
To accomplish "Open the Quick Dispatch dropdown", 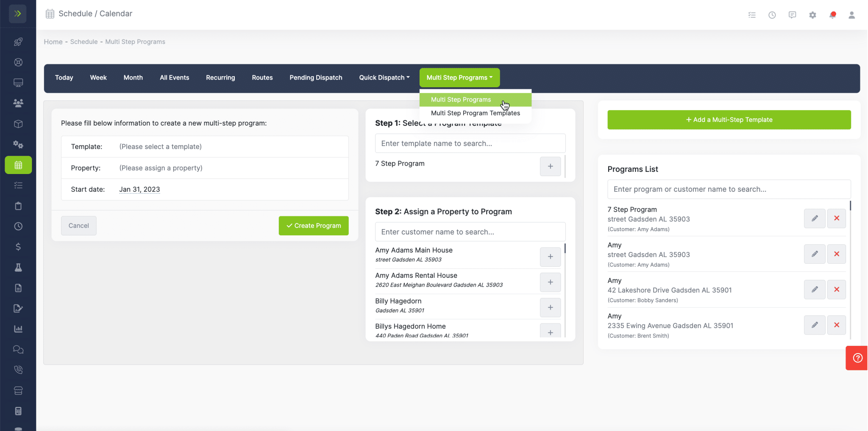I will [x=384, y=77].
